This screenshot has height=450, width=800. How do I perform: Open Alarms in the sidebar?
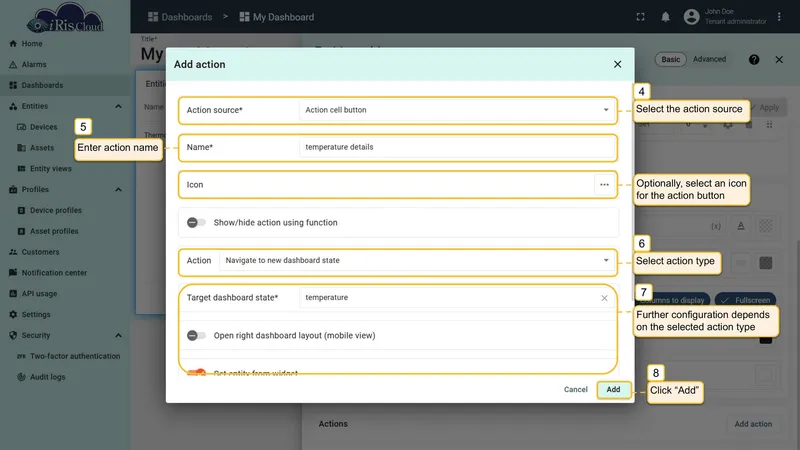click(34, 65)
